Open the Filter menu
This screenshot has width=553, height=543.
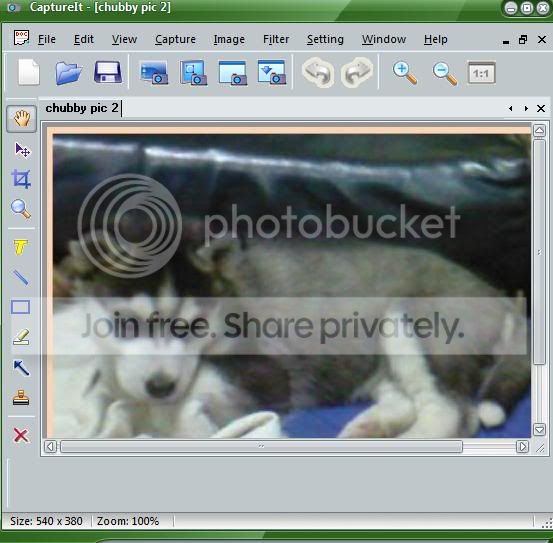pyautogui.click(x=276, y=39)
